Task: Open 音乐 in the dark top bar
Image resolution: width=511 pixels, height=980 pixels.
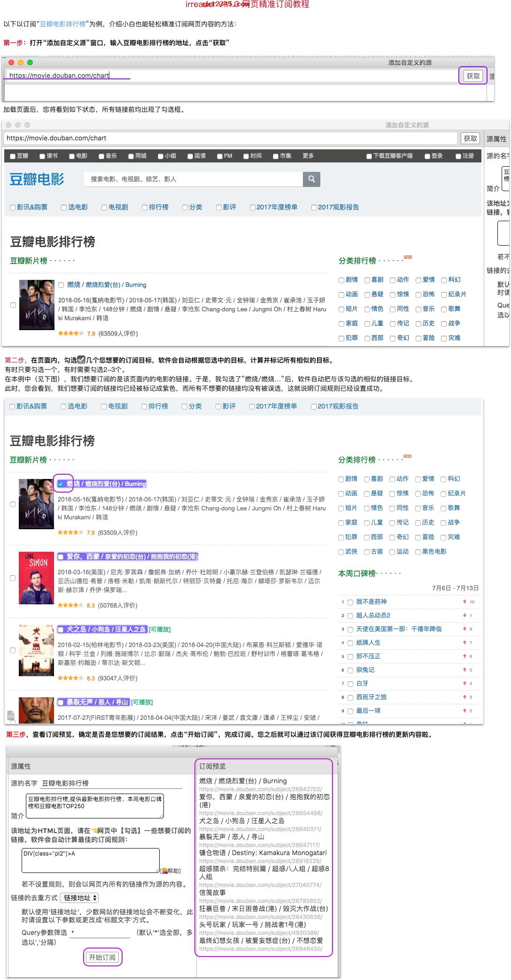Action: [x=111, y=156]
